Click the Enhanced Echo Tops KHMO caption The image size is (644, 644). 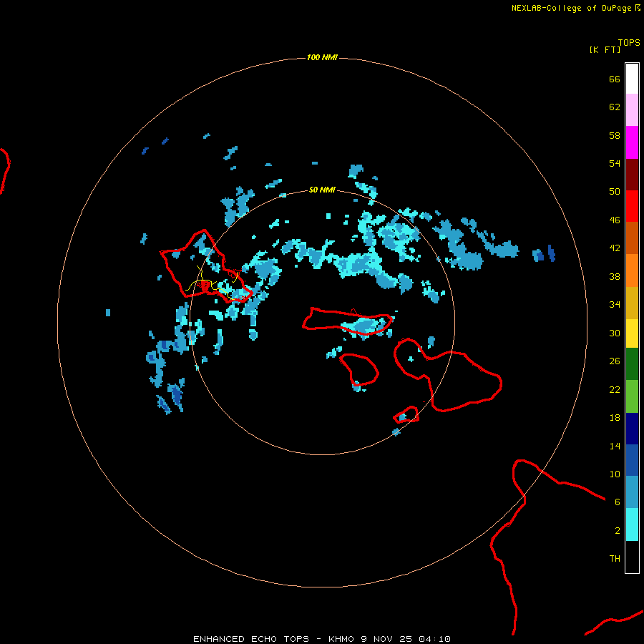click(322, 639)
